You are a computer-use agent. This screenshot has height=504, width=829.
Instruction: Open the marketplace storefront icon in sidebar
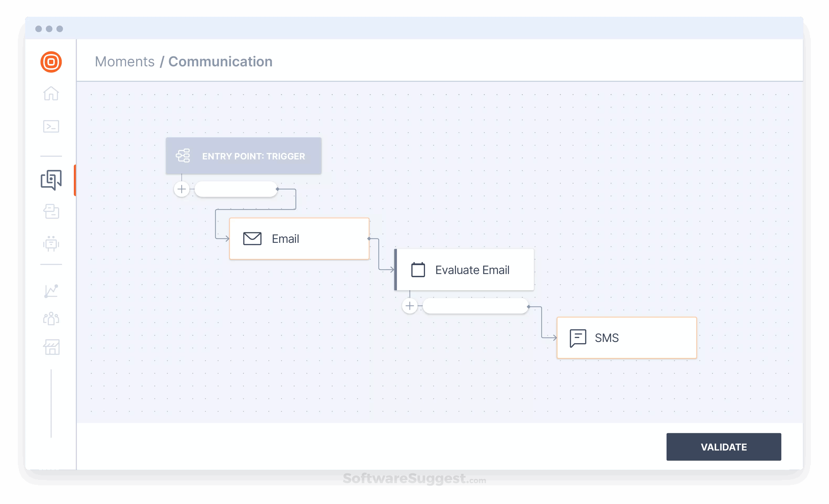51,347
